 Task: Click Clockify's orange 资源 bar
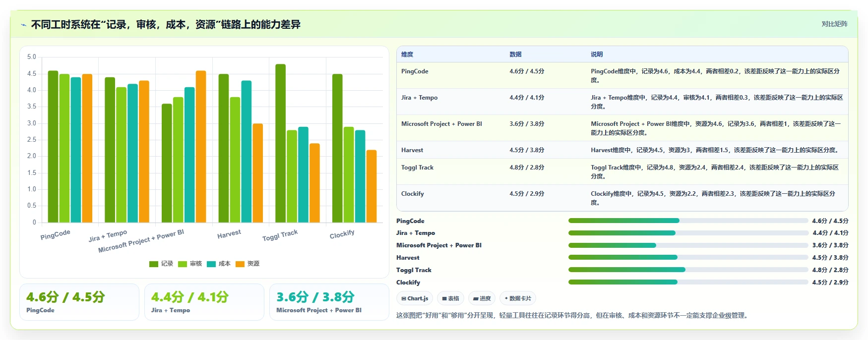coord(372,186)
